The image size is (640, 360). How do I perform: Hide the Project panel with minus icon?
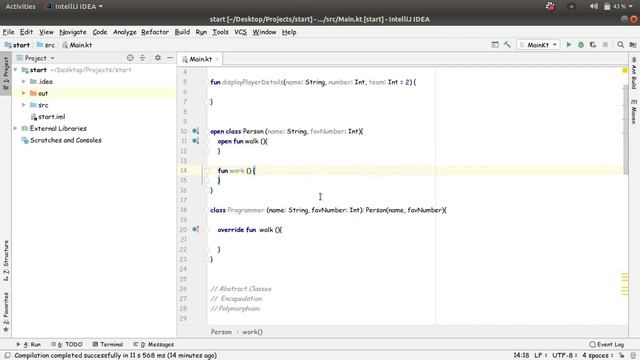tap(170, 58)
